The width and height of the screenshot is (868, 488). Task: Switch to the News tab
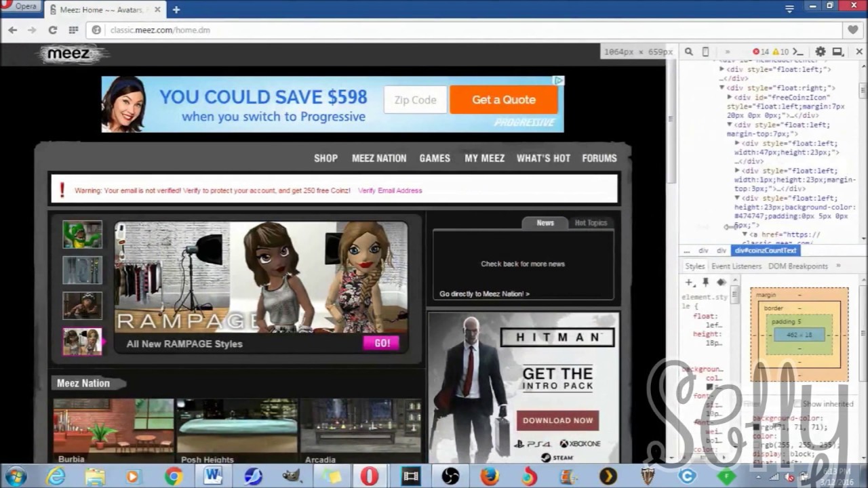click(x=545, y=222)
